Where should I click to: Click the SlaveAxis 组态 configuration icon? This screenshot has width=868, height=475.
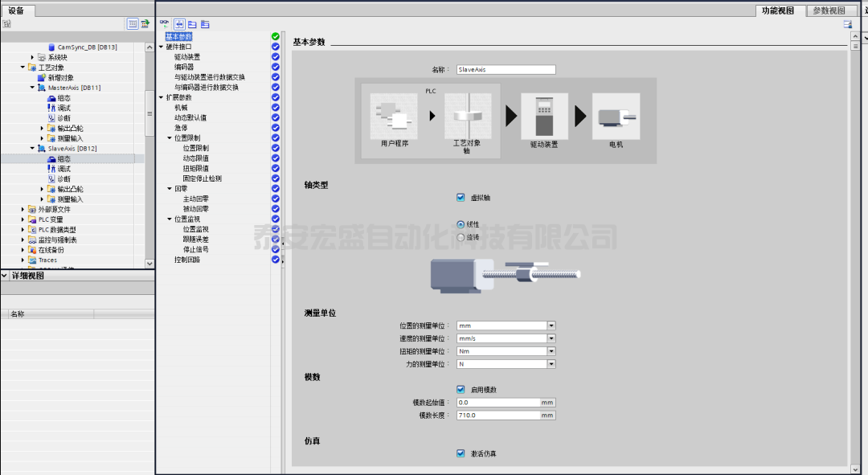[51, 159]
